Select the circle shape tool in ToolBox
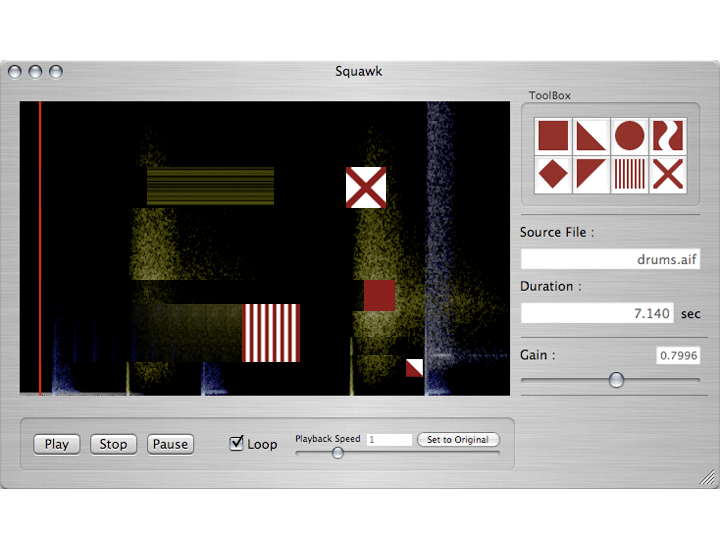The width and height of the screenshot is (720, 550). click(x=630, y=135)
